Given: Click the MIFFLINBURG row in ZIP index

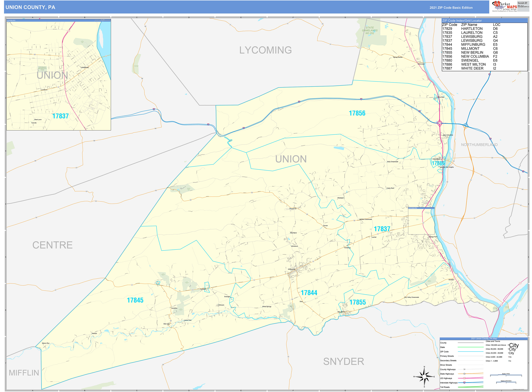Looking at the screenshot, I should (x=473, y=45).
